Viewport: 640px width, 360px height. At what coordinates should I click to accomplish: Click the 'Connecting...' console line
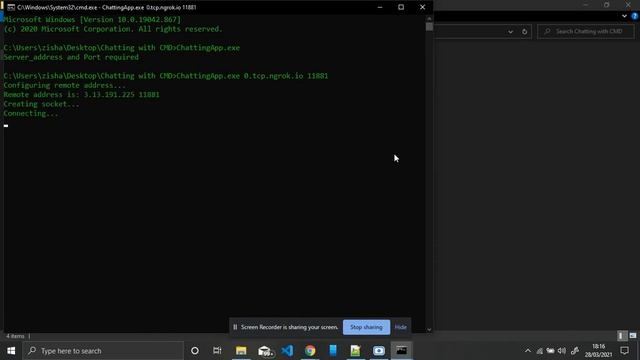tap(31, 113)
